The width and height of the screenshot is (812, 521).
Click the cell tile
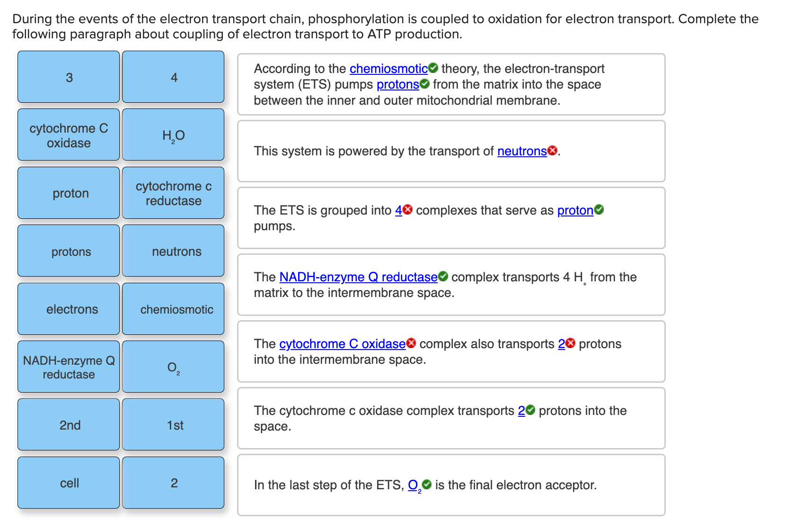pyautogui.click(x=68, y=482)
